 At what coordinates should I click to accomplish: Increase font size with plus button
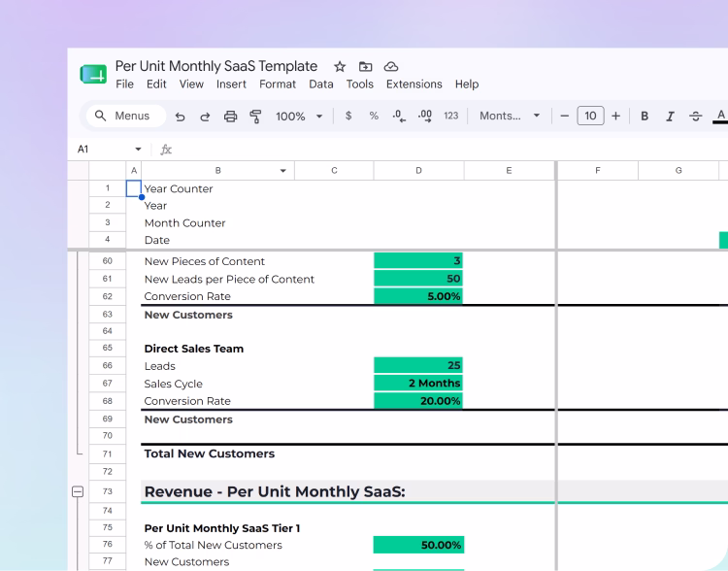(615, 117)
